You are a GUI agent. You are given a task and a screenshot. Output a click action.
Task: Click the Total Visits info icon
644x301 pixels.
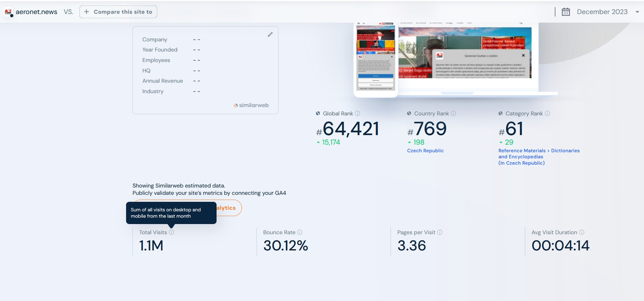(x=172, y=233)
